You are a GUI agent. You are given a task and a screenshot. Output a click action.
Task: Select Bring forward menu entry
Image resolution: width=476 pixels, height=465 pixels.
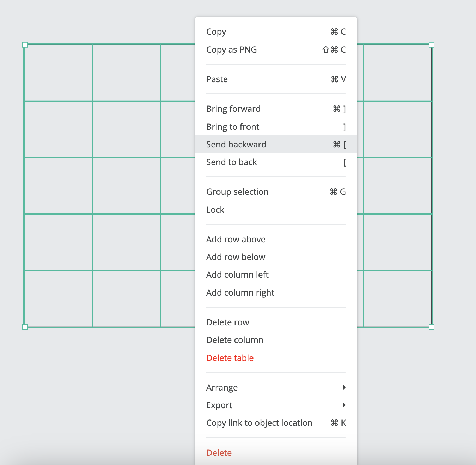click(x=276, y=109)
